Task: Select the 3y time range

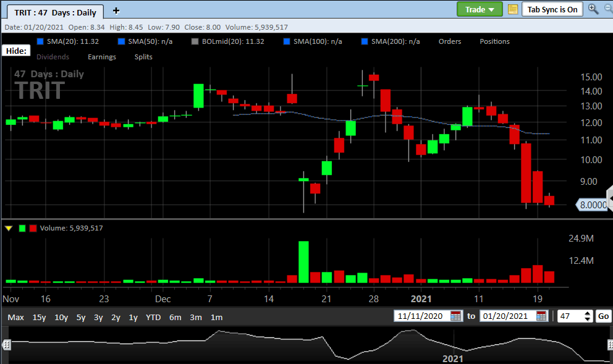Action: coord(98,317)
